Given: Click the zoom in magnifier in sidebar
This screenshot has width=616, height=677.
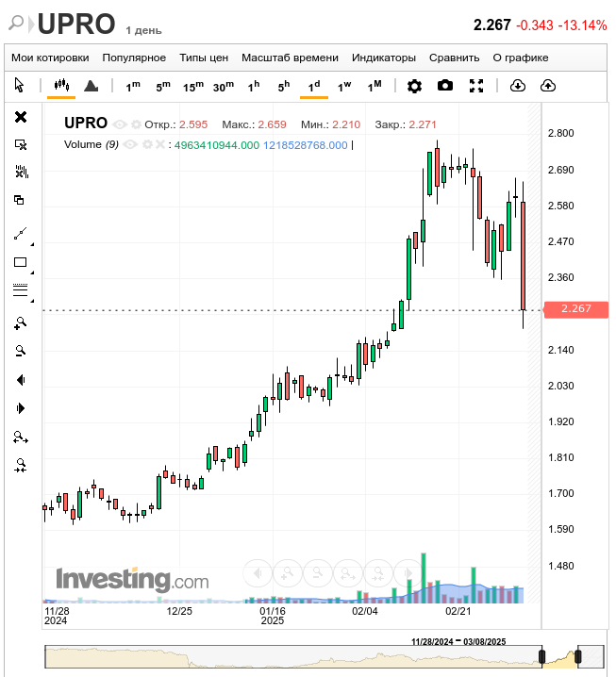Looking at the screenshot, I should pos(21,323).
